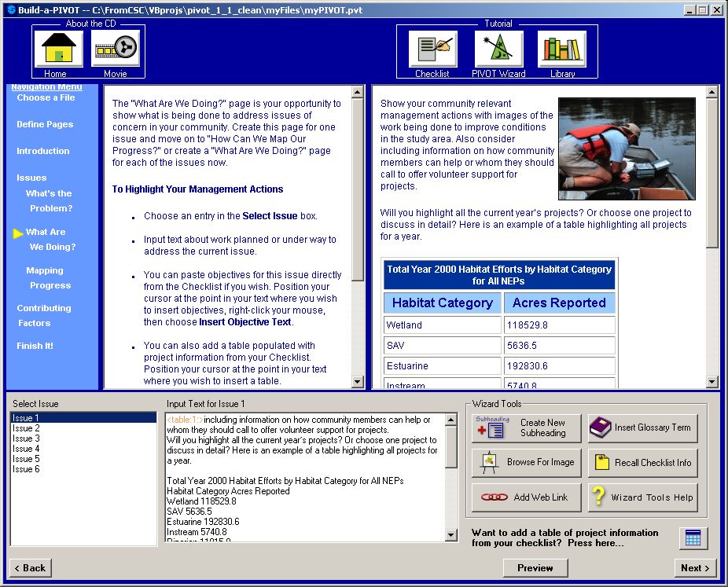
Task: Select Issue 5 in the issue list
Action: point(83,459)
